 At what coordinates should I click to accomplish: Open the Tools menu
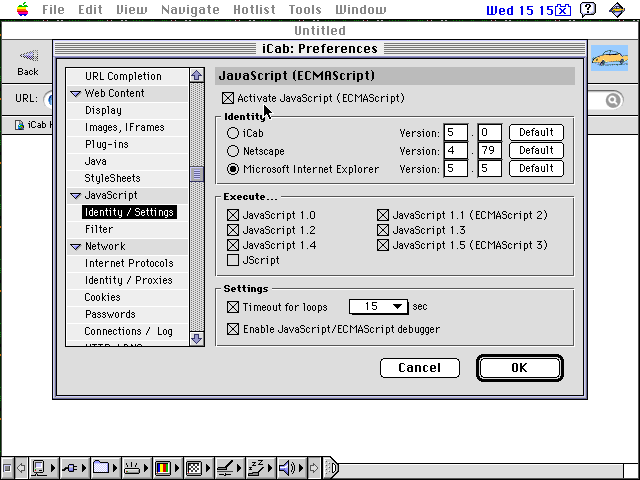[305, 9]
